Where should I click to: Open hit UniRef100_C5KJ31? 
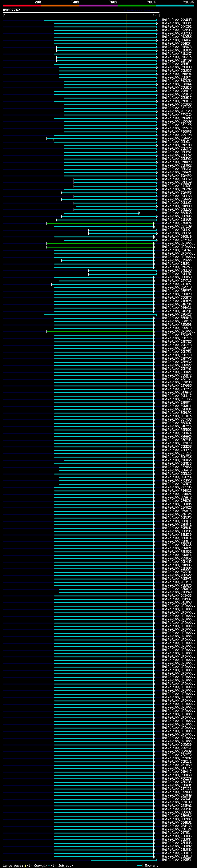click(177, 169)
